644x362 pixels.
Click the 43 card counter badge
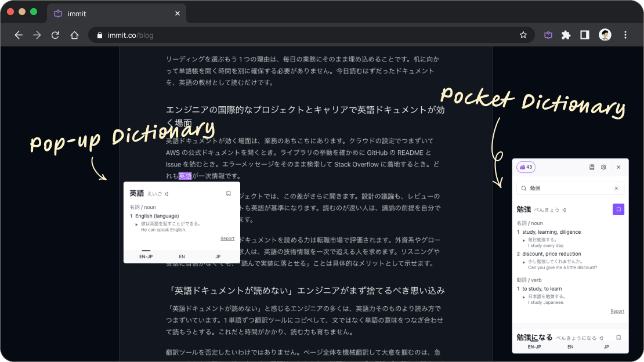[x=526, y=167]
